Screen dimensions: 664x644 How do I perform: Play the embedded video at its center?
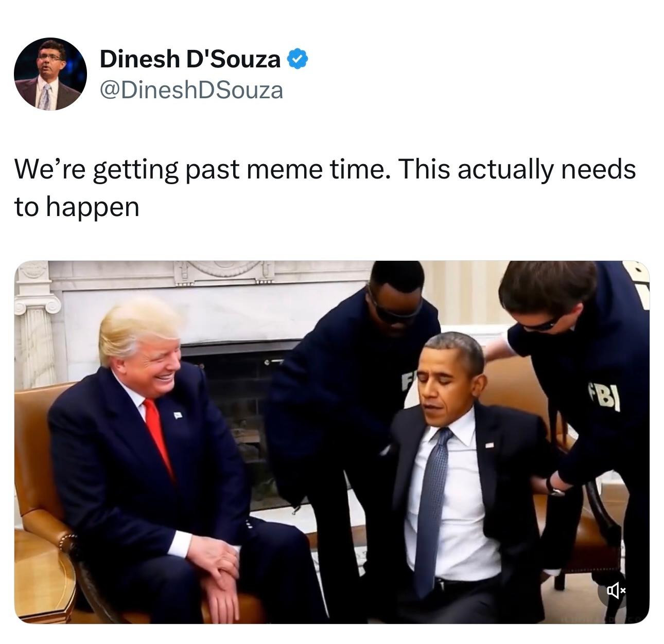(331, 442)
